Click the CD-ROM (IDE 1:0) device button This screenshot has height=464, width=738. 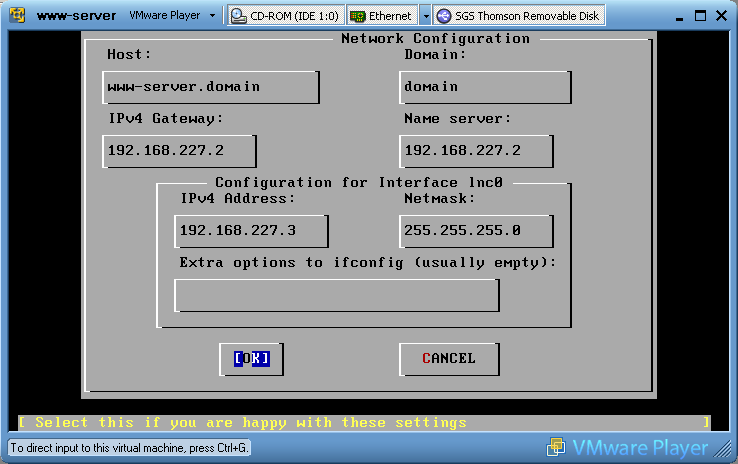[x=286, y=16]
